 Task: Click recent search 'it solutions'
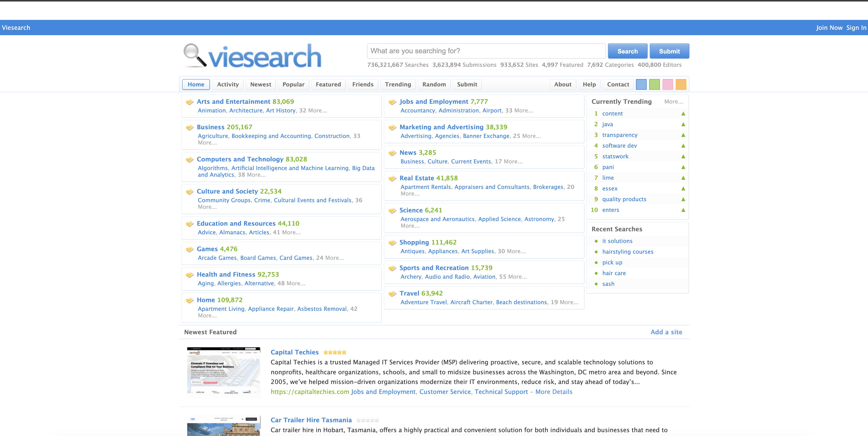pyautogui.click(x=617, y=241)
